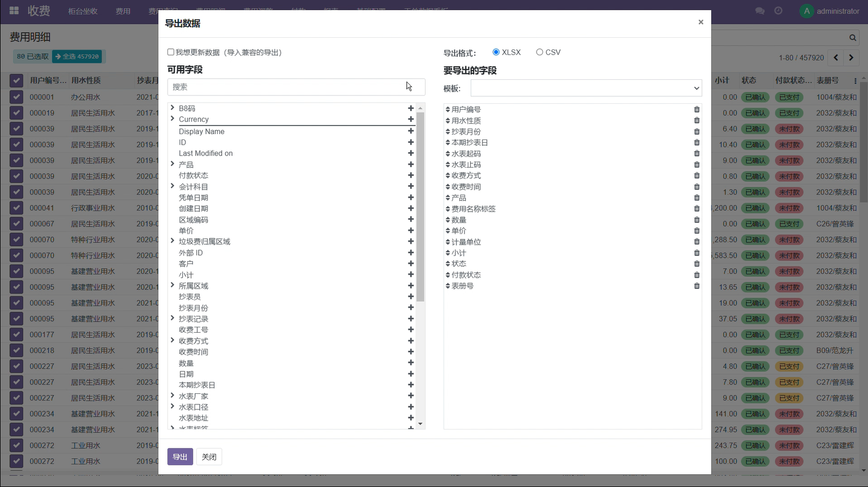Uncheck row 000019 居民生活用水
This screenshot has height=487, width=868.
pos(16,113)
